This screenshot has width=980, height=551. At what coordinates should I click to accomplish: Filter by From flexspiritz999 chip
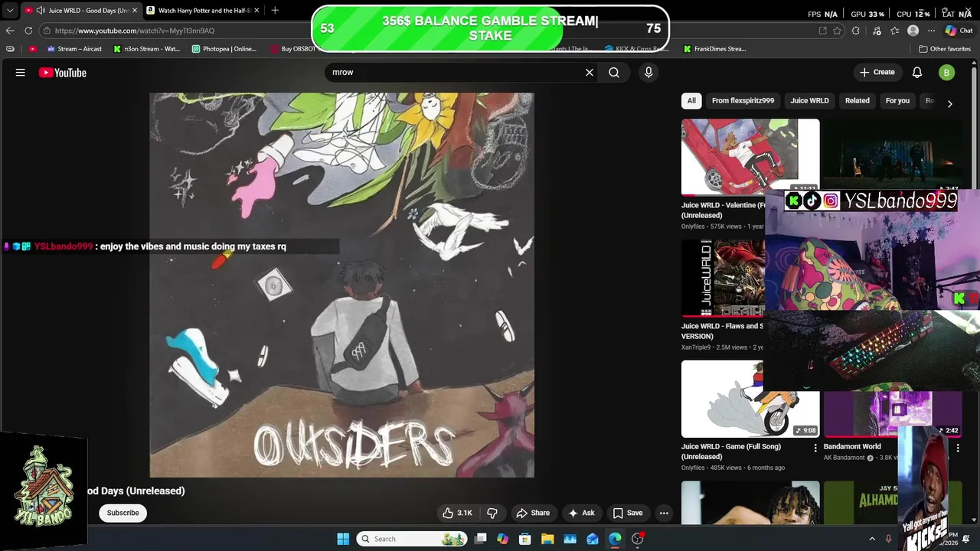[743, 100]
